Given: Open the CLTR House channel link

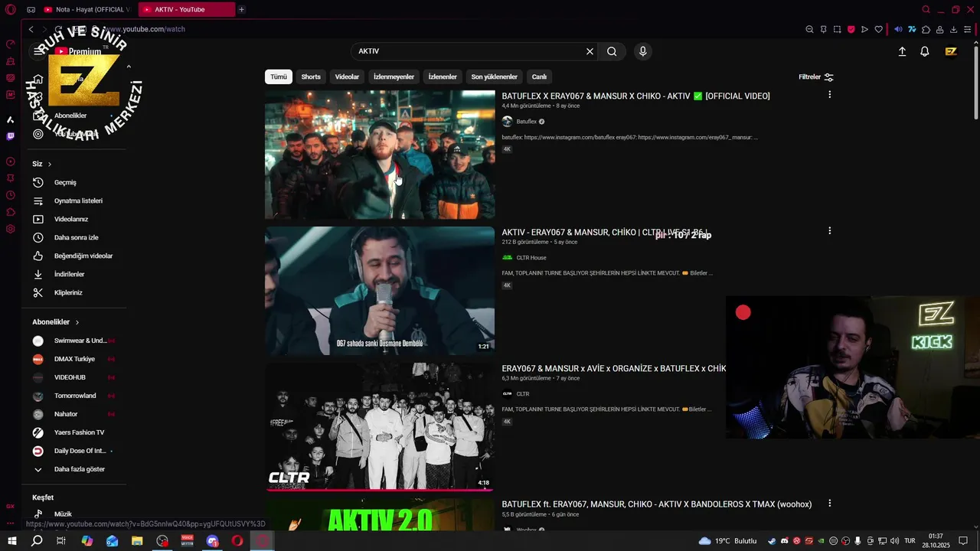Looking at the screenshot, I should tap(531, 258).
